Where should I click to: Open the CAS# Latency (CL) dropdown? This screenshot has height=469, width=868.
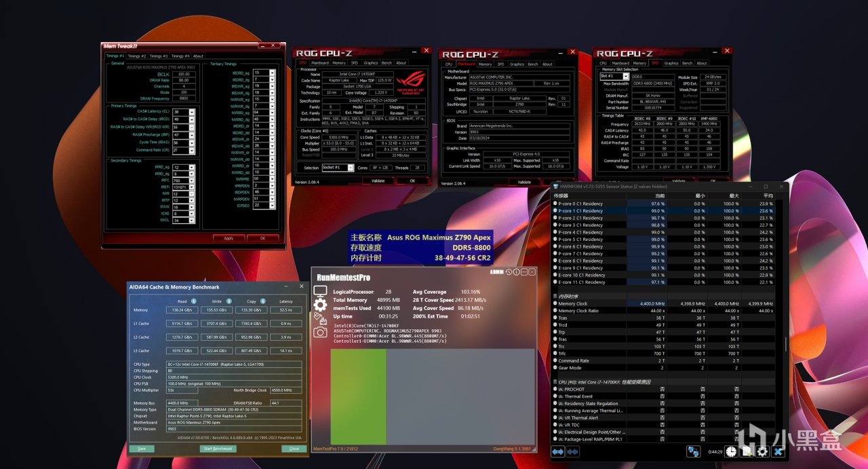(x=193, y=112)
